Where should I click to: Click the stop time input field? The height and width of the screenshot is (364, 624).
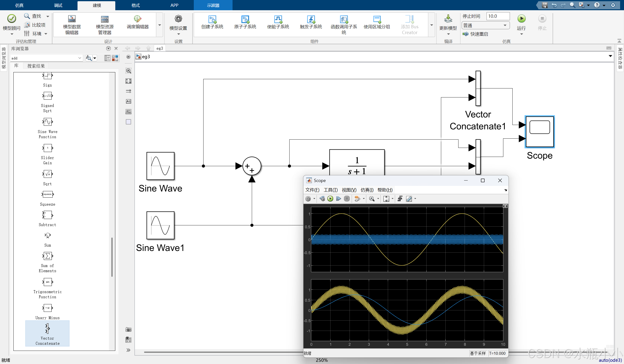498,16
